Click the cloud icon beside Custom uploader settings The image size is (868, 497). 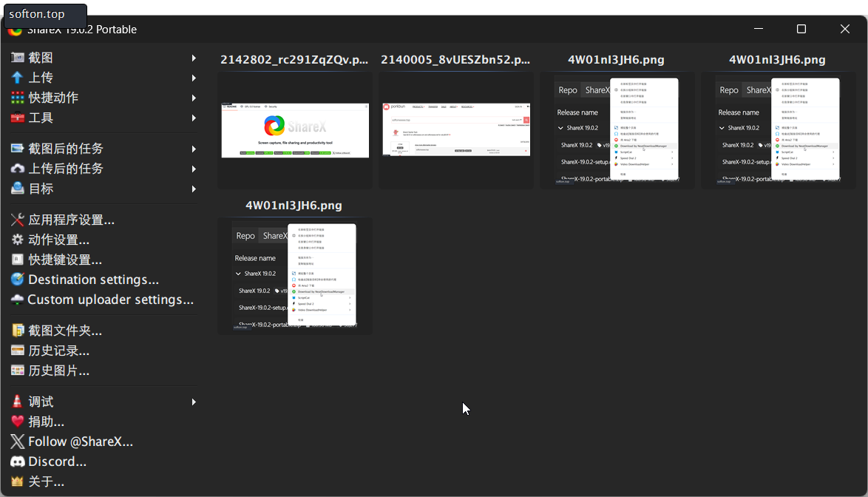(x=18, y=300)
